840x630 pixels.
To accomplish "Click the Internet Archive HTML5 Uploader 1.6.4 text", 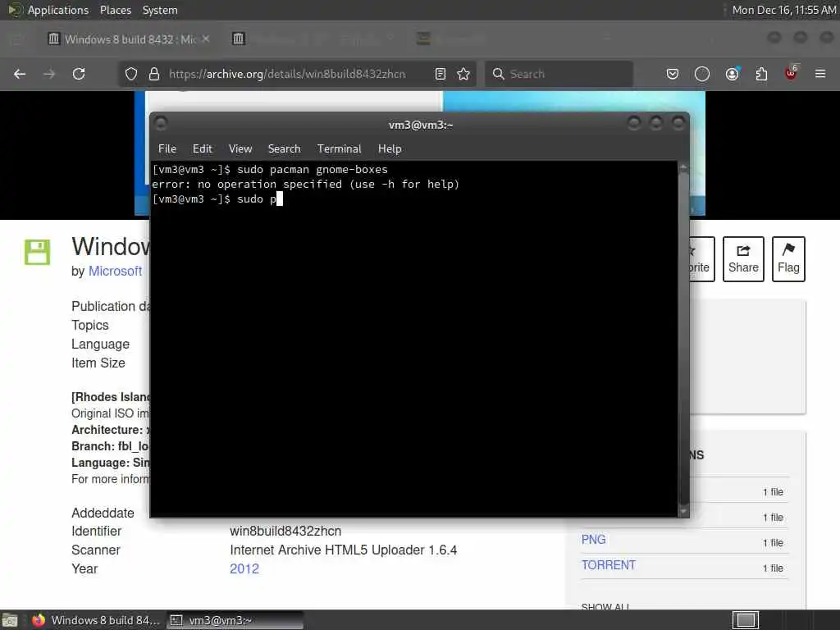I will coord(344,550).
